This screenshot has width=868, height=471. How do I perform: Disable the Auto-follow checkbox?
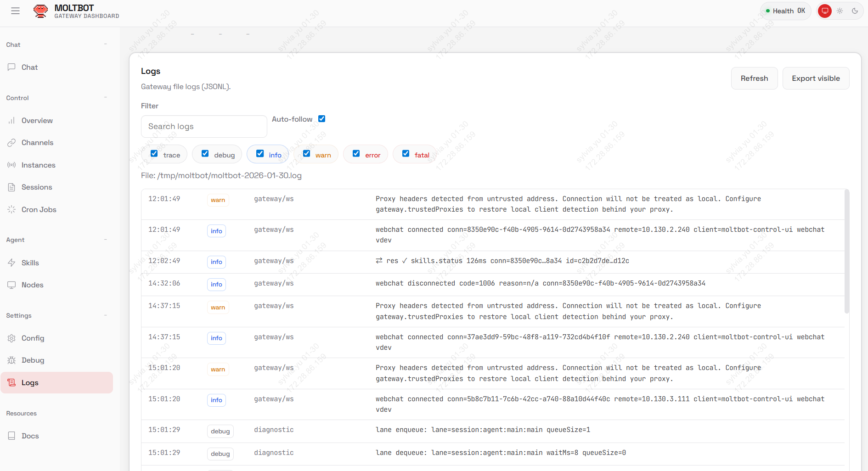click(x=322, y=119)
